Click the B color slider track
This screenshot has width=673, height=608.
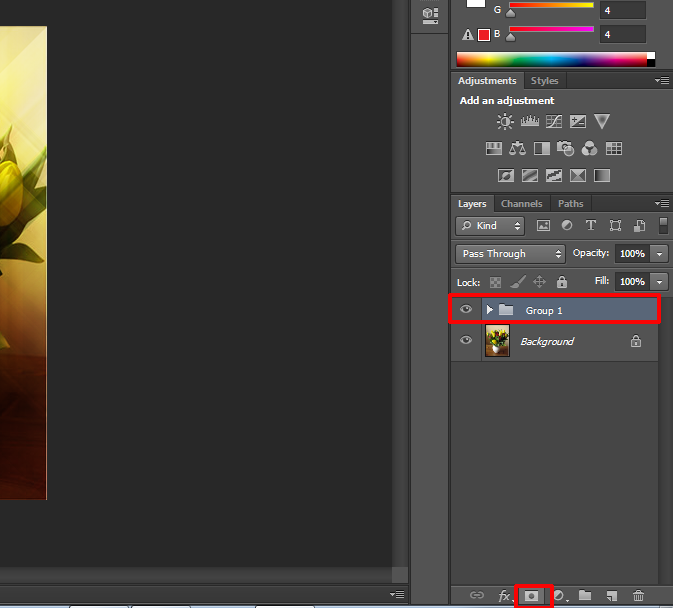pos(551,29)
